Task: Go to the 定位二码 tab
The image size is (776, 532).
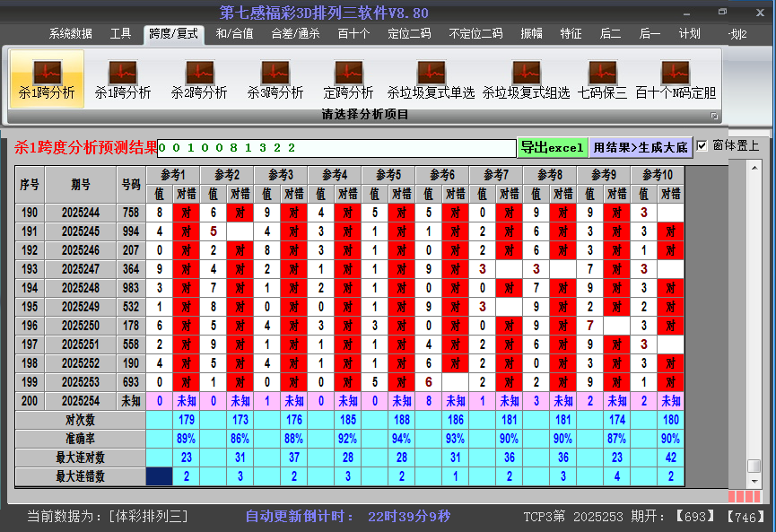Action: pos(409,34)
